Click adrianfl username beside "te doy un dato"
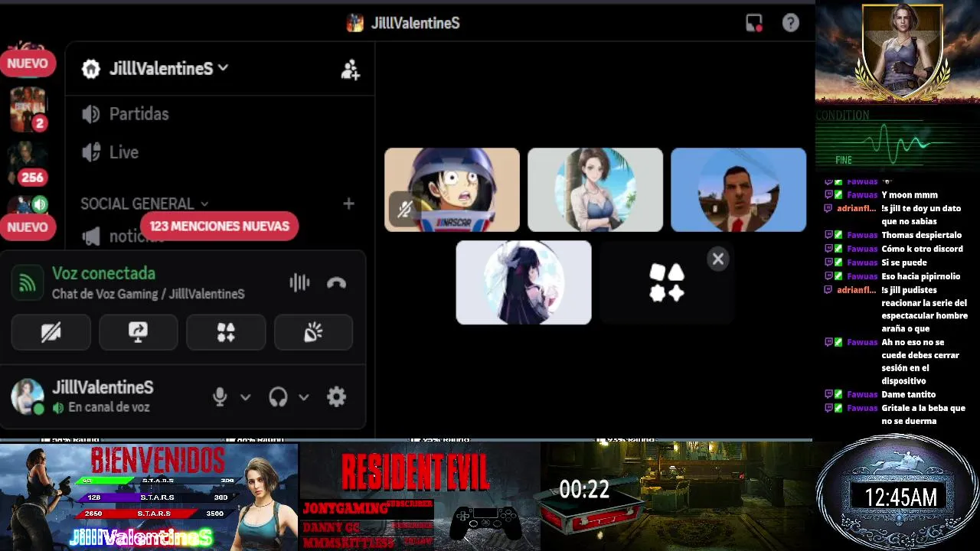The width and height of the screenshot is (980, 551). click(x=856, y=208)
